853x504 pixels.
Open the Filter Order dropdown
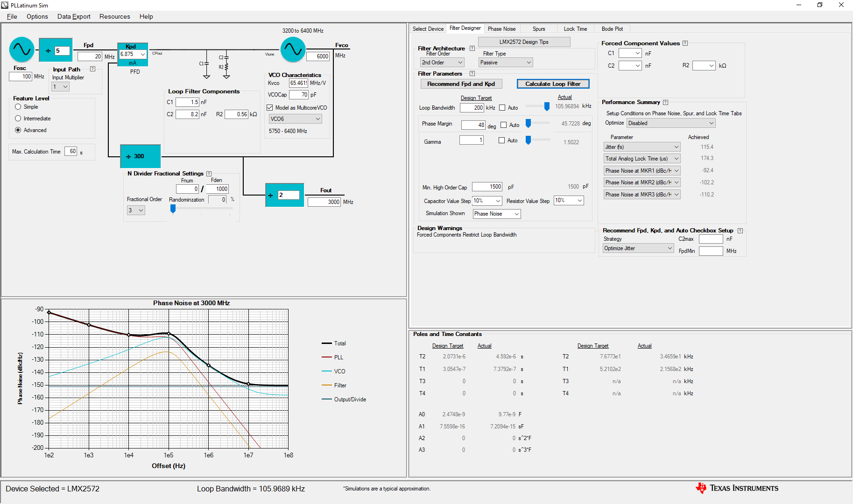(x=442, y=63)
